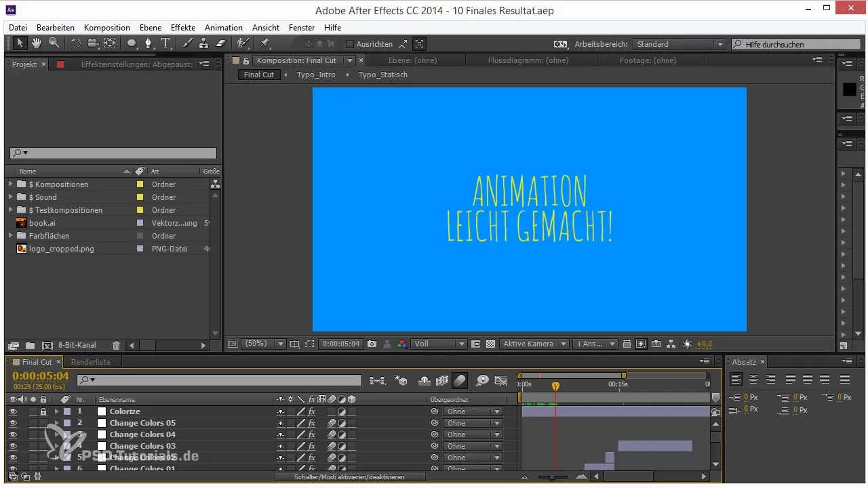This screenshot has width=868, height=488.
Task: Enable the Ausrichten checkbox
Action: 350,44
